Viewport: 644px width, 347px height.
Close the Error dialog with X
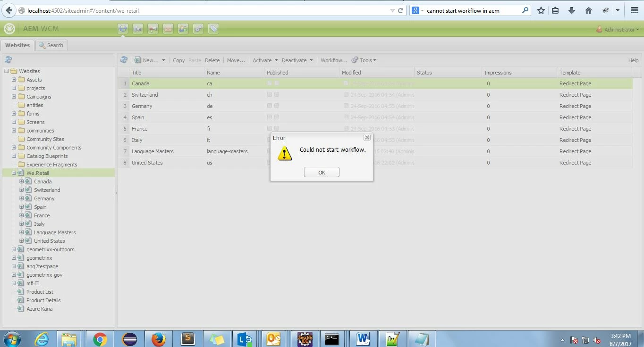tap(367, 137)
